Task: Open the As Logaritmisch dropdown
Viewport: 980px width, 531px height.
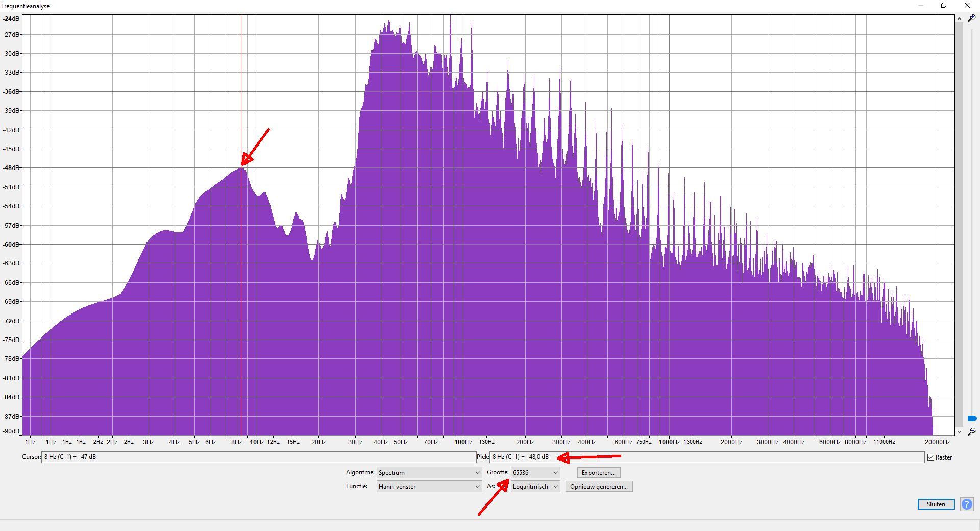Action: click(x=535, y=486)
